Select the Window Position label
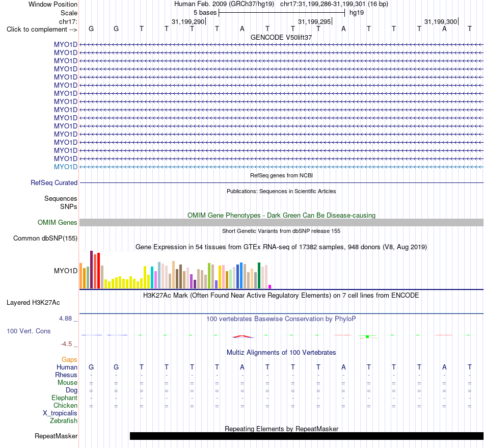The height and width of the screenshot is (448, 484). pyautogui.click(x=53, y=4)
